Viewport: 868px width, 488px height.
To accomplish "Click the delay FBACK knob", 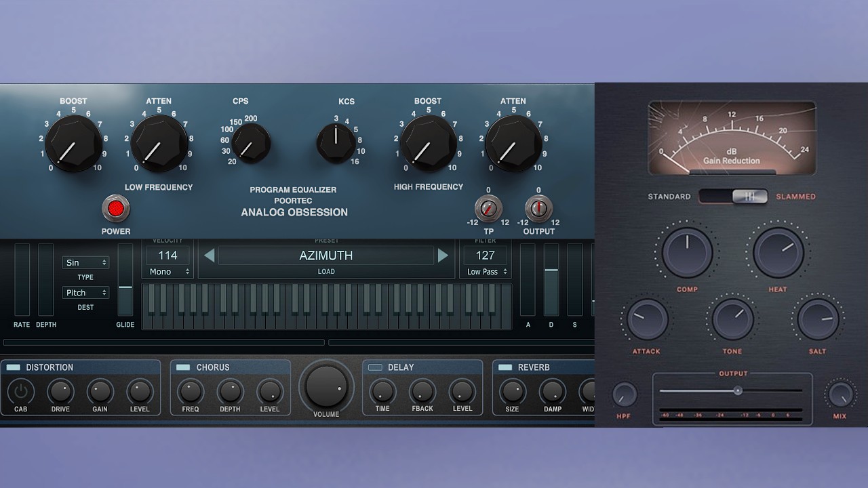I will click(422, 391).
